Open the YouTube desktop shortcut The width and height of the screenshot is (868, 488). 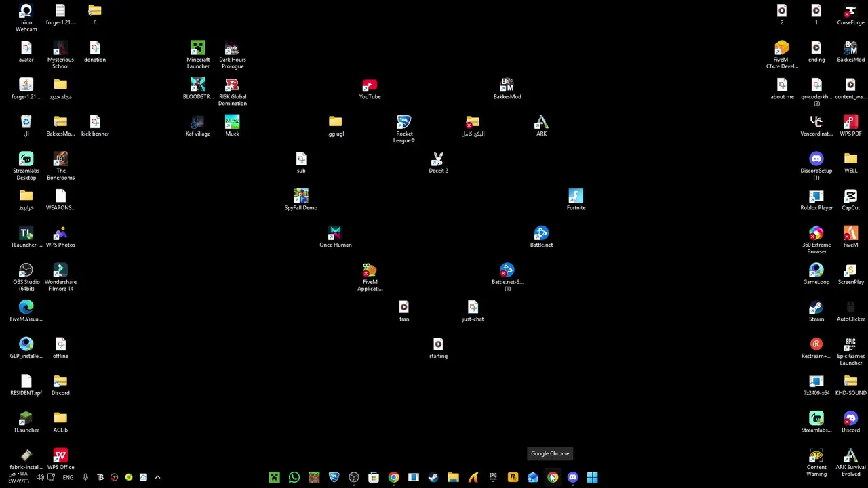370,89
